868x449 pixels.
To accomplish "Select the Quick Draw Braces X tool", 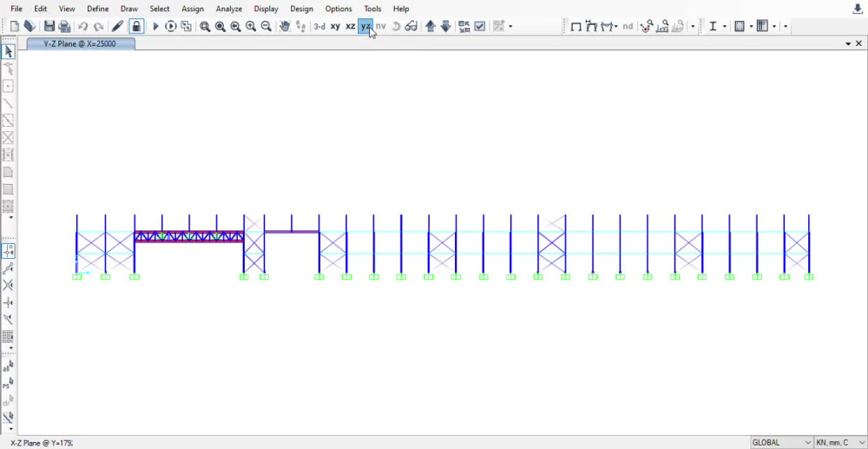I will tap(9, 137).
